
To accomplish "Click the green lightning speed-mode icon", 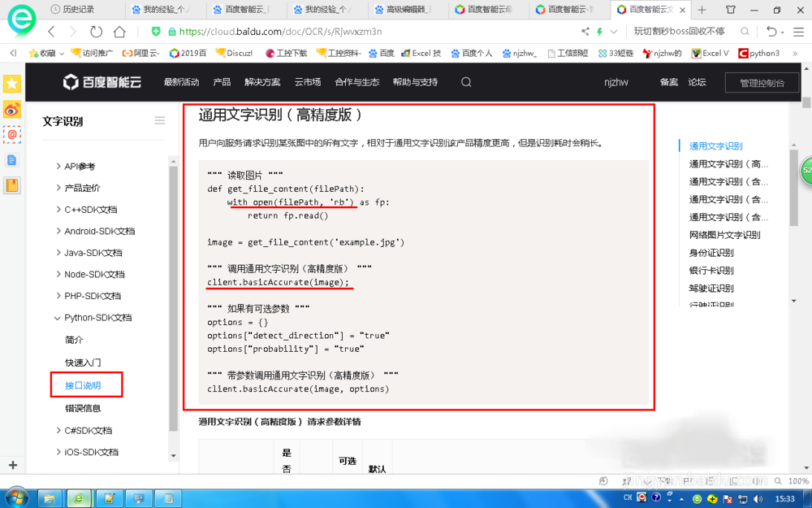I will (x=600, y=32).
